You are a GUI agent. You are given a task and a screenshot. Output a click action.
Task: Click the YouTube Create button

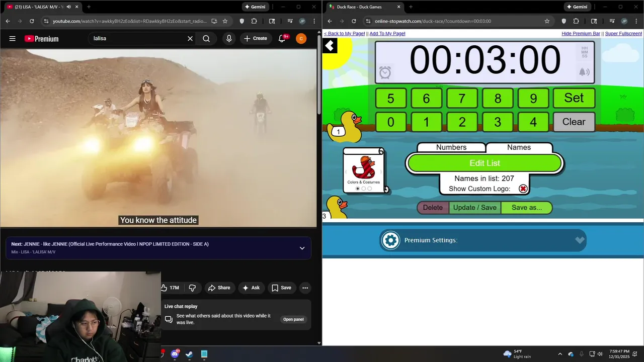[256, 39]
